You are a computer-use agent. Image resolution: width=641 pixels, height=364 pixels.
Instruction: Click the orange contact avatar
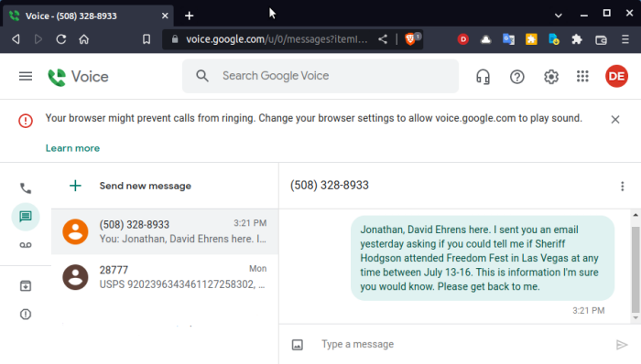(x=75, y=231)
